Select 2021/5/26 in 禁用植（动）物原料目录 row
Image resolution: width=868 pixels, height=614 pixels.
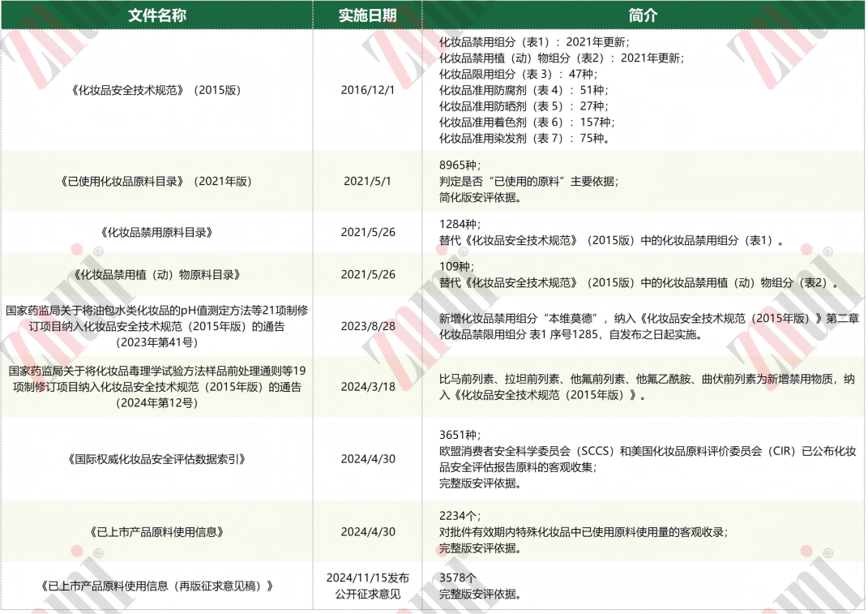tap(368, 274)
